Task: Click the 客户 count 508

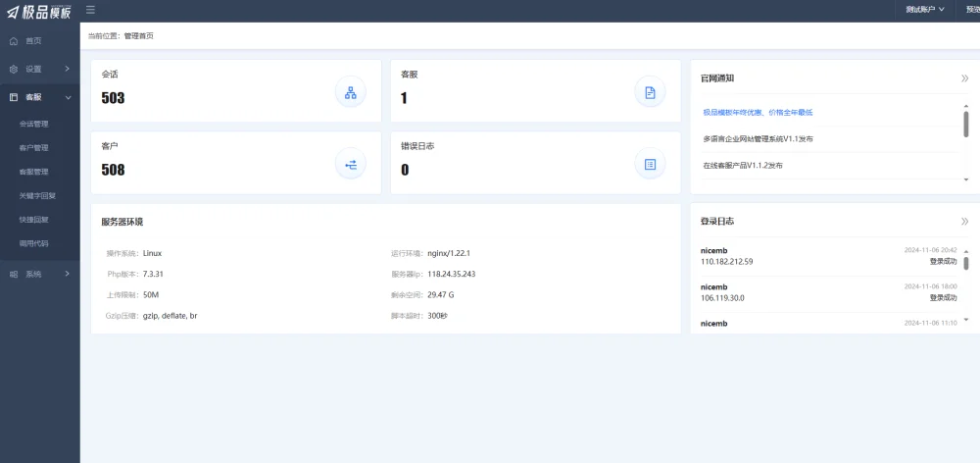Action: [113, 170]
